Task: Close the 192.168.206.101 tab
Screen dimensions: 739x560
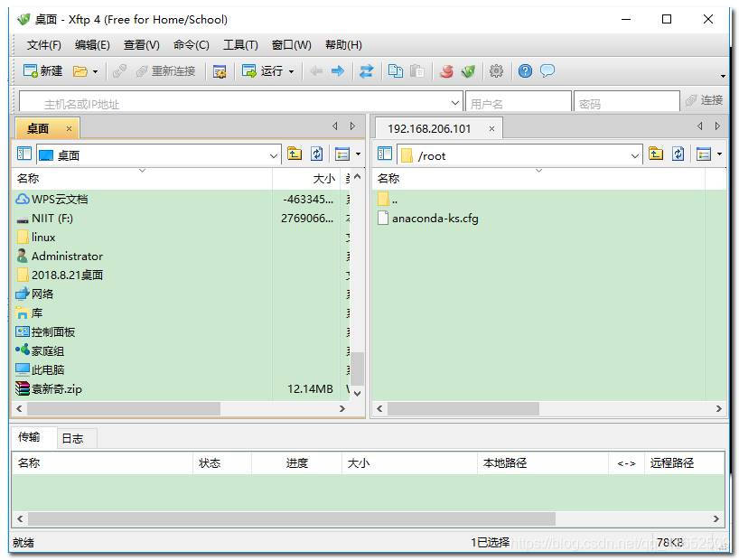Action: (491, 128)
